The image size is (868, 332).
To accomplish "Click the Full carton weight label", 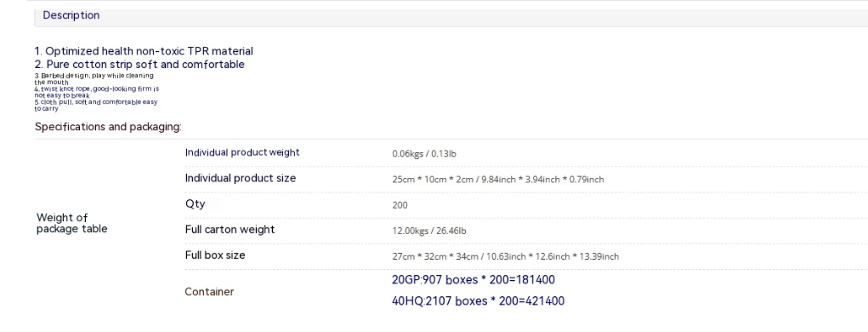I will pos(230,230).
